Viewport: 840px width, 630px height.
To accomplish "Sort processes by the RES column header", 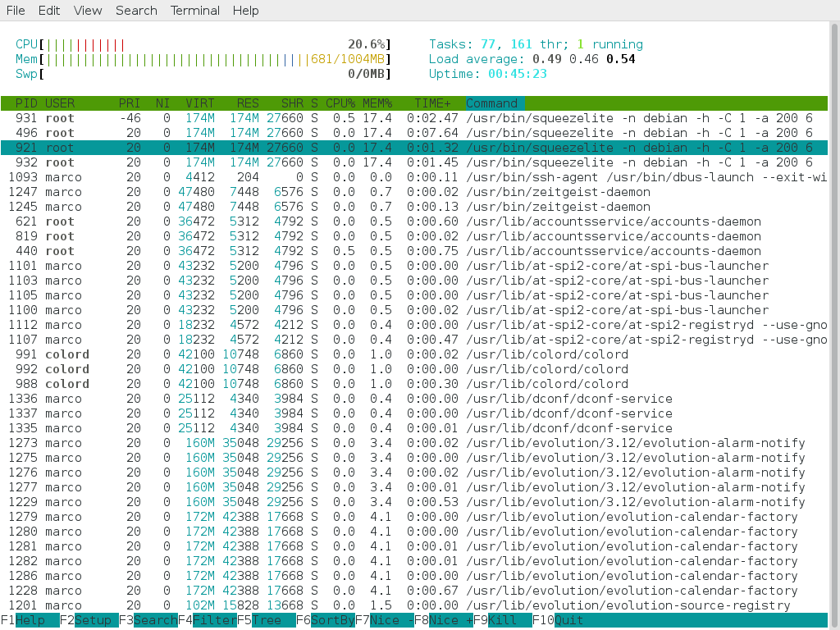I will pyautogui.click(x=248, y=103).
